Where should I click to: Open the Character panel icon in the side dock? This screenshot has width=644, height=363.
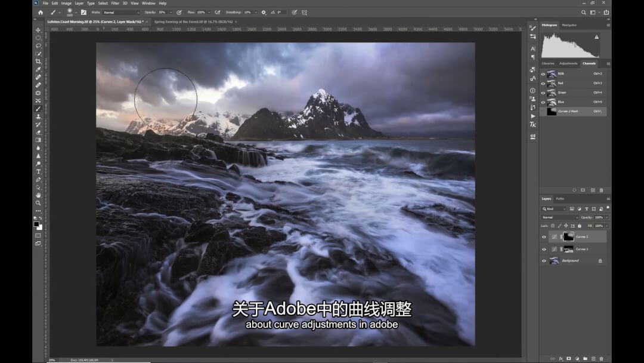pyautogui.click(x=532, y=48)
